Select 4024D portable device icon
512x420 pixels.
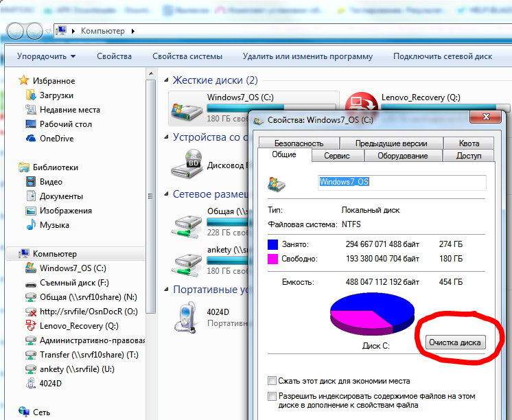(x=185, y=318)
